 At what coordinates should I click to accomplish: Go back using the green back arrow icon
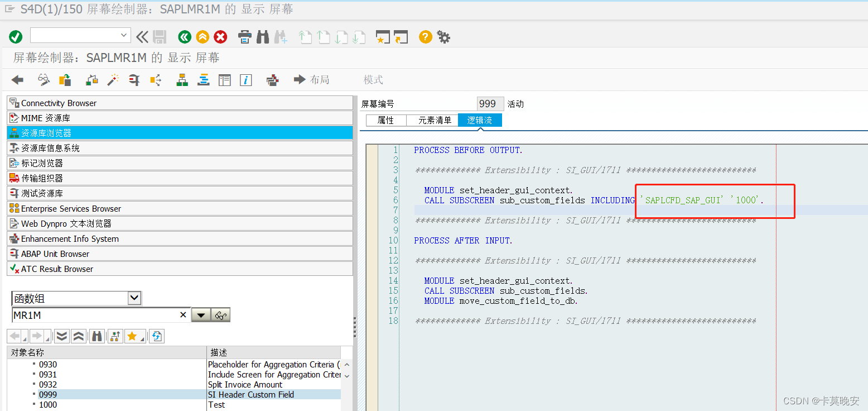tap(185, 37)
